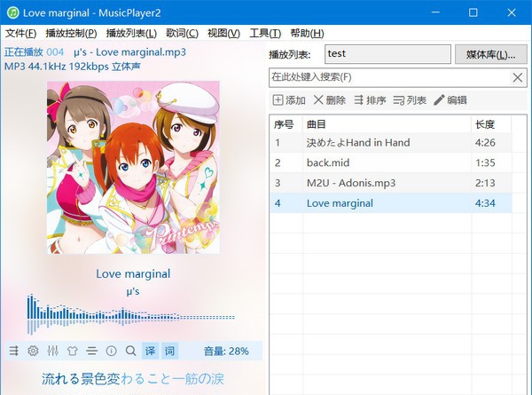Open the equalizer sliders icon
The width and height of the screenshot is (532, 395).
tap(52, 351)
